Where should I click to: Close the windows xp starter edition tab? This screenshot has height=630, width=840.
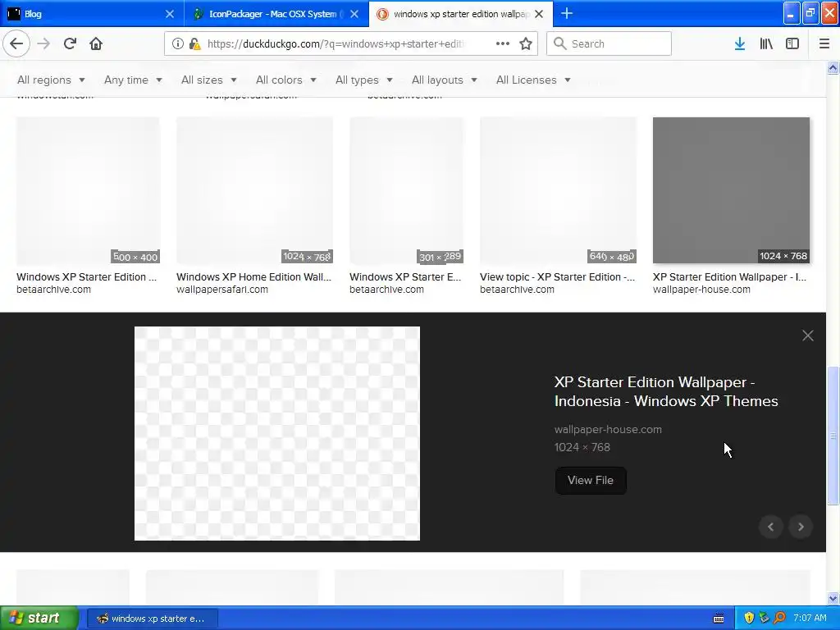(539, 14)
